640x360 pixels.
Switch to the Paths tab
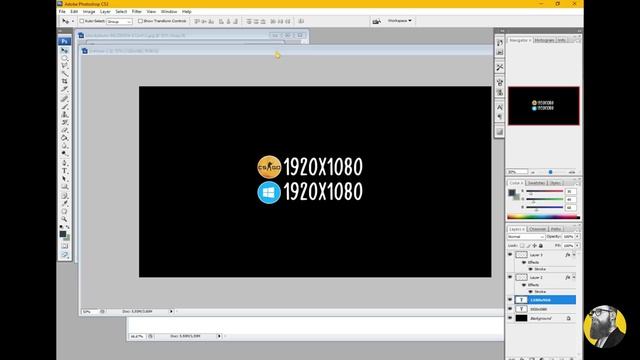[x=556, y=229]
